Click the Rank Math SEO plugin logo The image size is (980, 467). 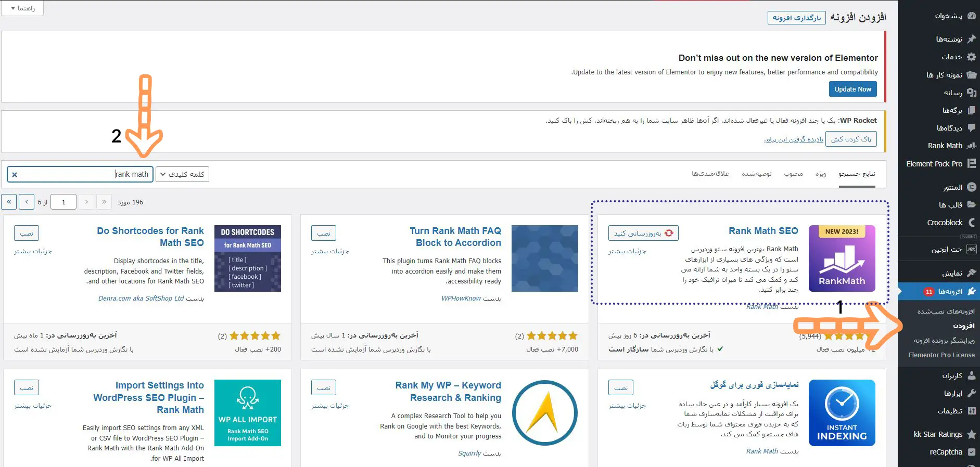coord(842,258)
